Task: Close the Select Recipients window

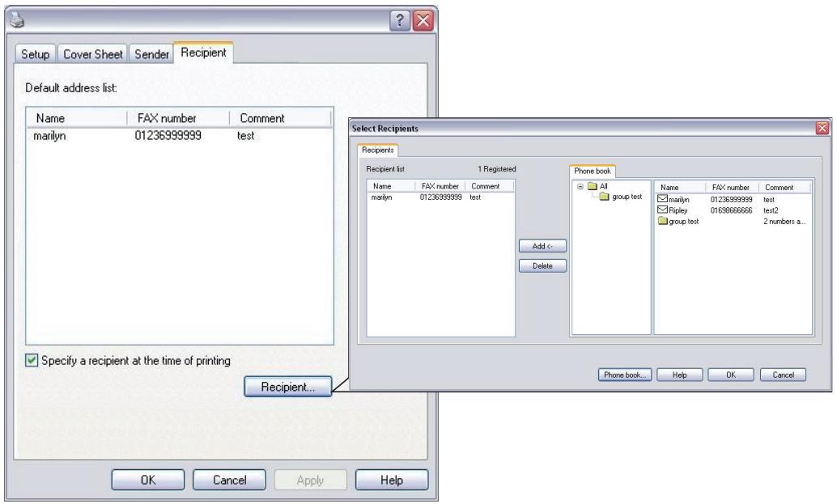Action: coord(822,128)
